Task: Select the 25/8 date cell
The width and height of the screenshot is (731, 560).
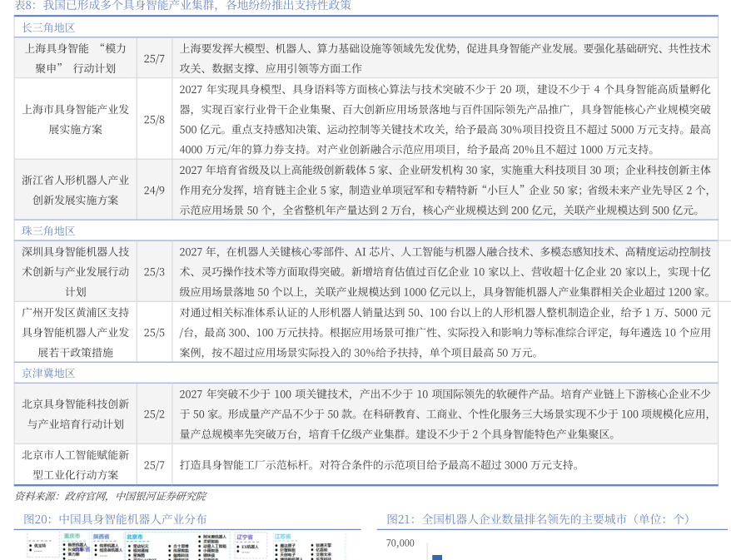Action: (x=154, y=119)
